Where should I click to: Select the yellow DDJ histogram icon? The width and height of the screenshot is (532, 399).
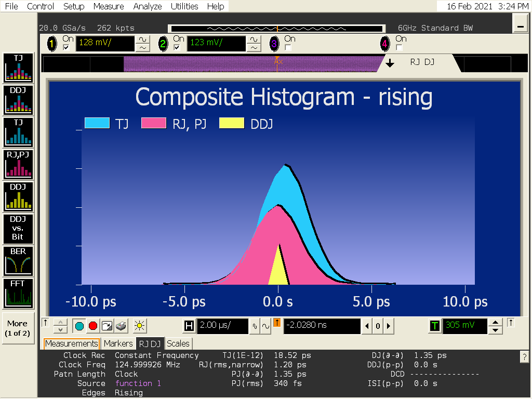click(18, 196)
